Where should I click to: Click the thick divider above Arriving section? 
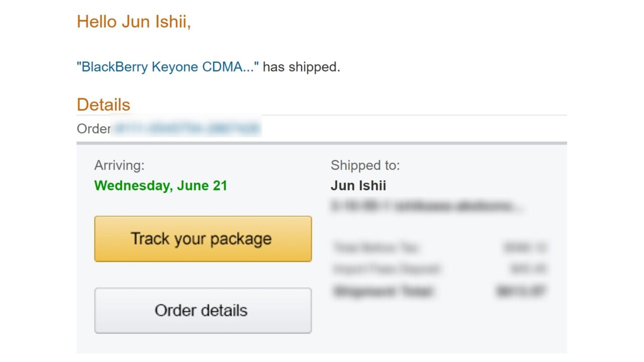[x=321, y=143]
